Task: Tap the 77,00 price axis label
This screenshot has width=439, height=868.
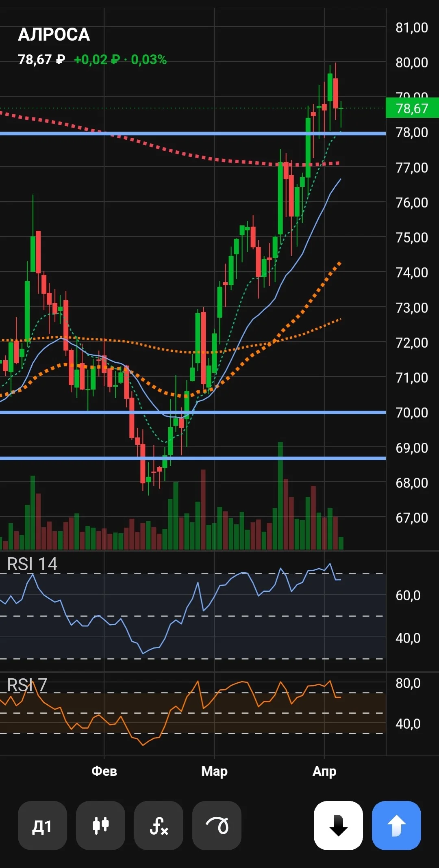Action: tap(412, 167)
